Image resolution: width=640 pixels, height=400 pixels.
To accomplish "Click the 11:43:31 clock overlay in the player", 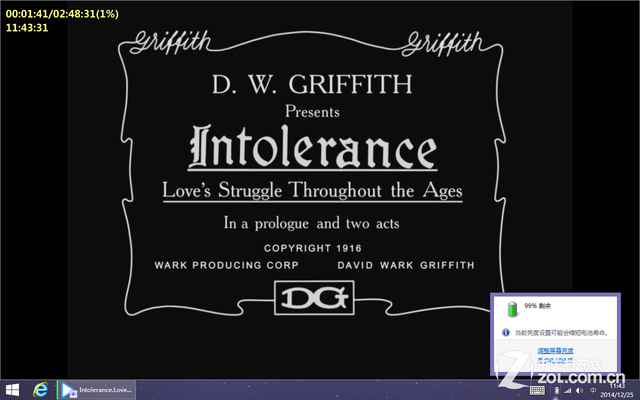I will coord(27,28).
